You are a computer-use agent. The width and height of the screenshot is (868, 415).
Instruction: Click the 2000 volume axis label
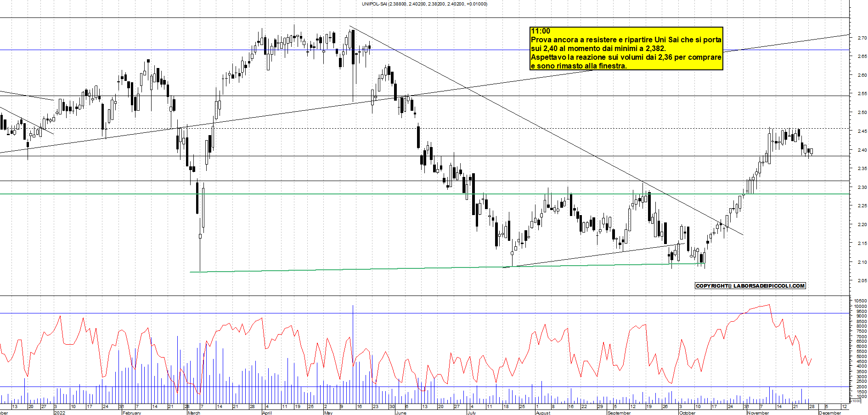[861, 387]
